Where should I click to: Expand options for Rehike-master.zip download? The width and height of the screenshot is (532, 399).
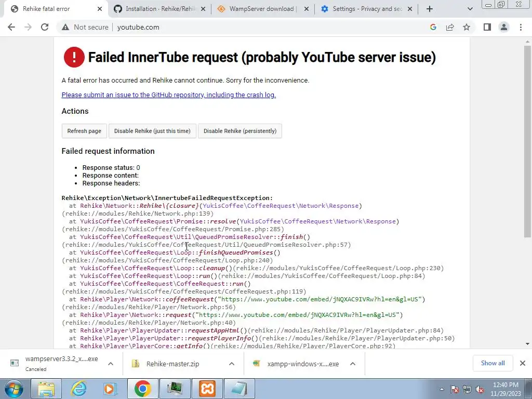[232, 364]
